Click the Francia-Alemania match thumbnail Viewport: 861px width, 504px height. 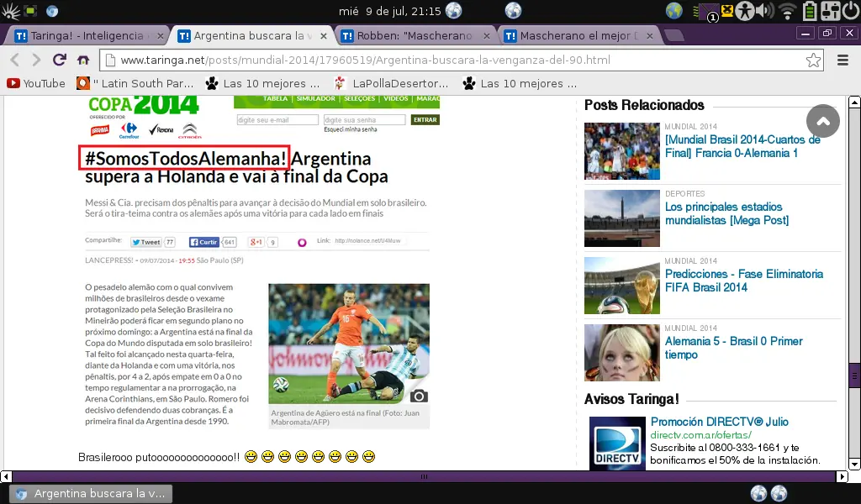pyautogui.click(x=621, y=151)
